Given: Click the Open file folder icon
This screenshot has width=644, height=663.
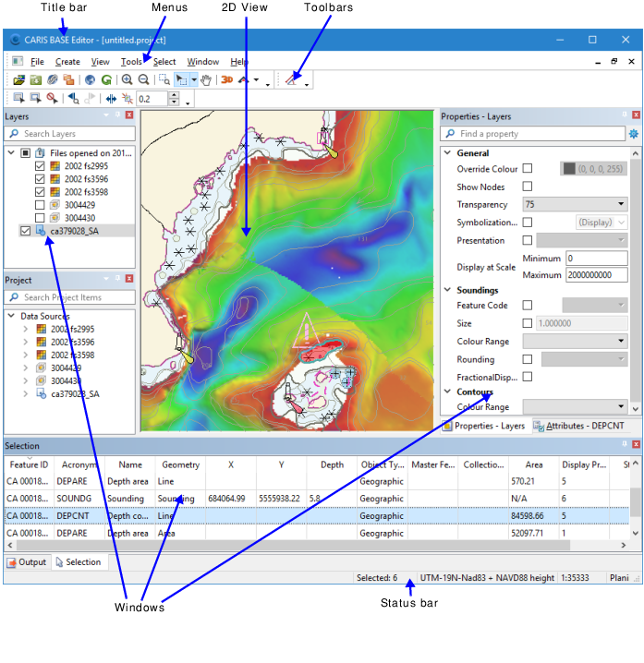Looking at the screenshot, I should (18, 80).
